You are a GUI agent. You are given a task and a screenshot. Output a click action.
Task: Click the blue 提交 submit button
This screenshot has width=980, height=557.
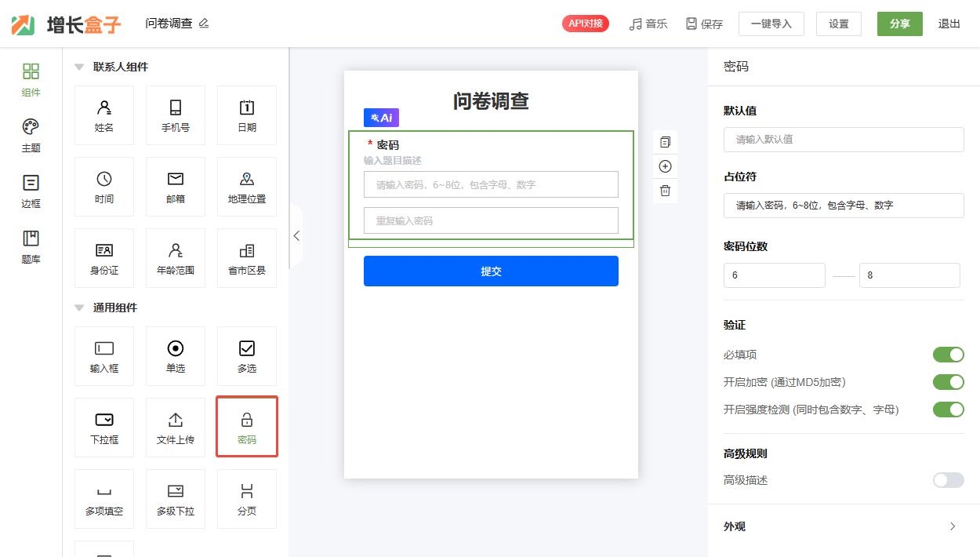(491, 271)
